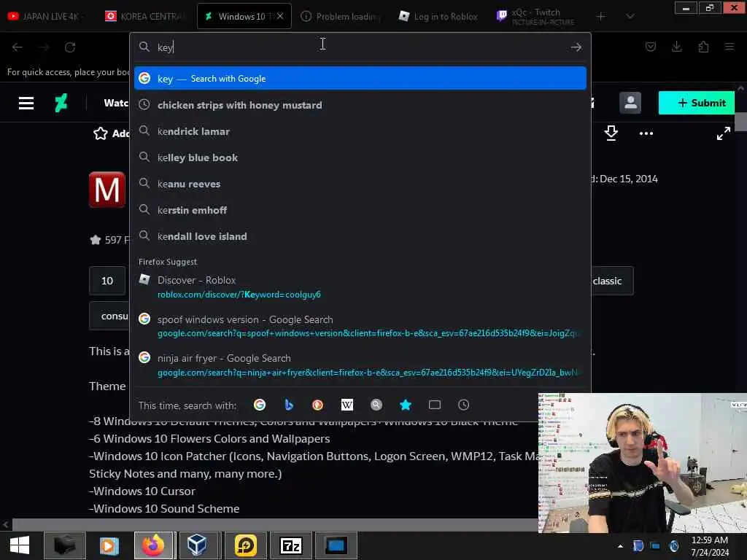747x560 pixels.
Task: Switch to Log in to Roblox tab
Action: coord(438,16)
